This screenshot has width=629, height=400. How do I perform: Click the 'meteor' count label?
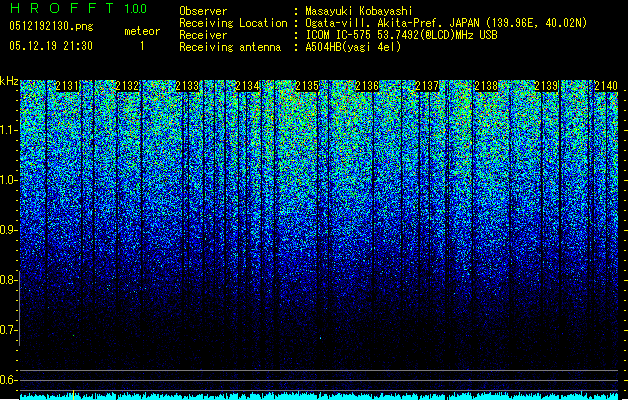point(142,31)
